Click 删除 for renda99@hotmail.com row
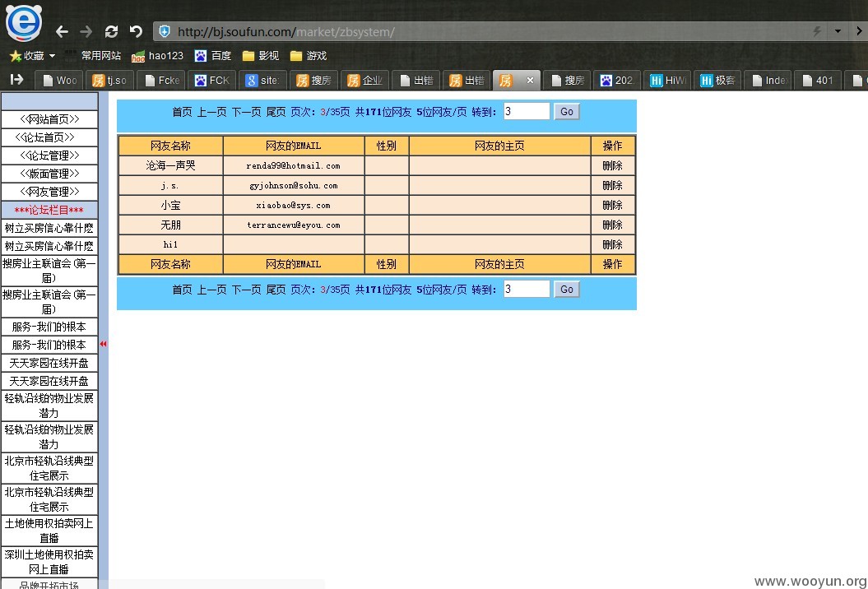This screenshot has height=589, width=868. coord(612,165)
